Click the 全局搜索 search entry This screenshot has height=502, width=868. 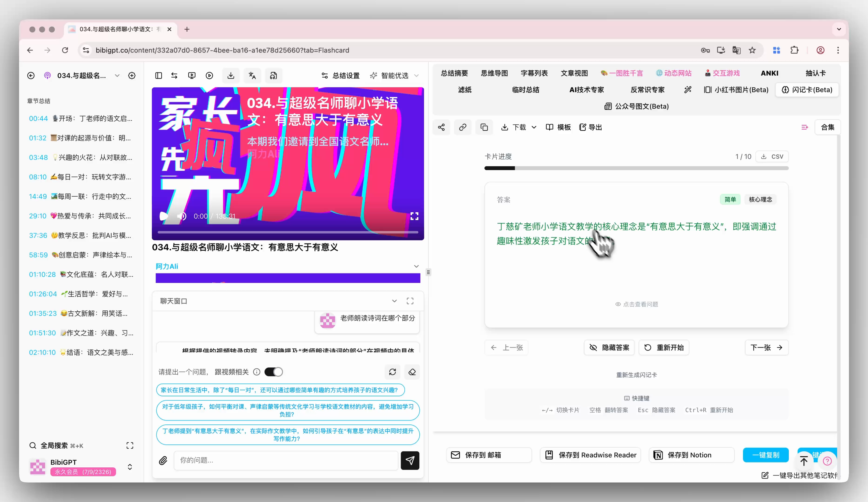(57, 446)
